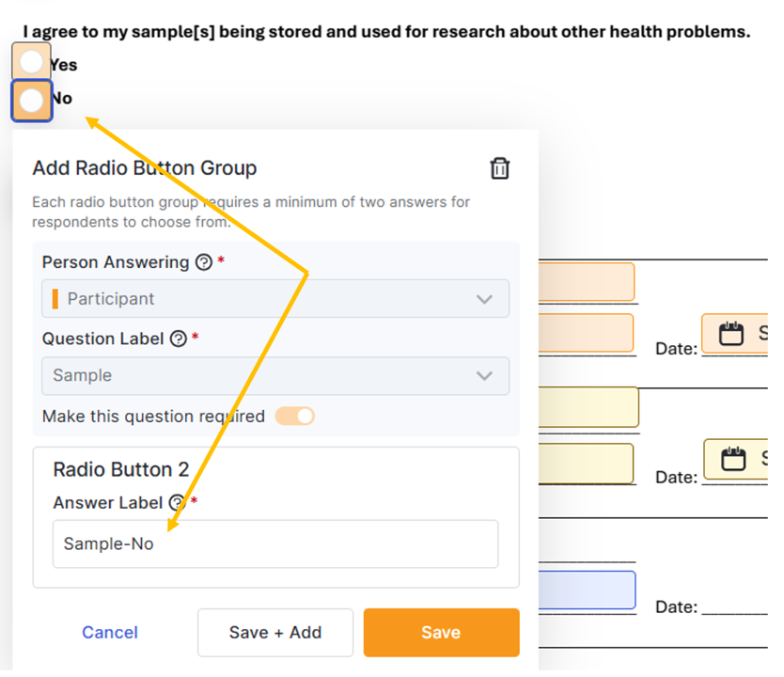Click calendar icon in the orange date field

tap(730, 334)
